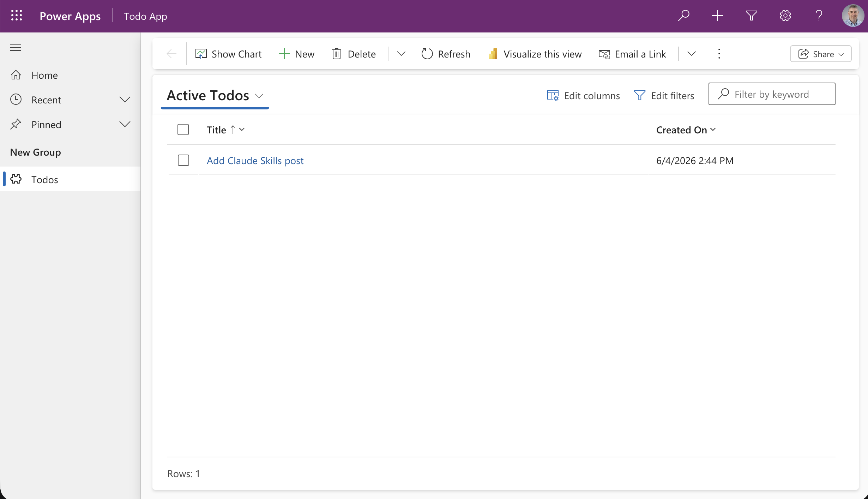Image resolution: width=868 pixels, height=499 pixels.
Task: Select Todos in the sidebar
Action: click(x=71, y=179)
